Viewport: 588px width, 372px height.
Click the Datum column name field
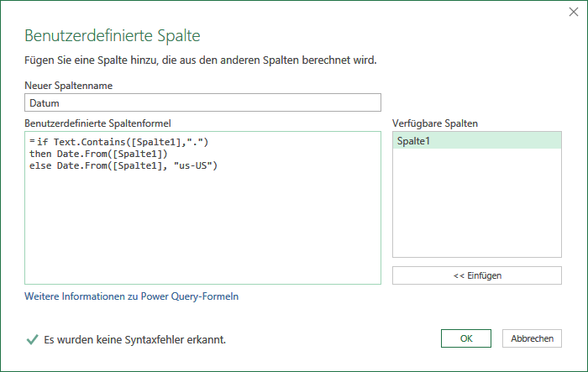click(x=202, y=102)
